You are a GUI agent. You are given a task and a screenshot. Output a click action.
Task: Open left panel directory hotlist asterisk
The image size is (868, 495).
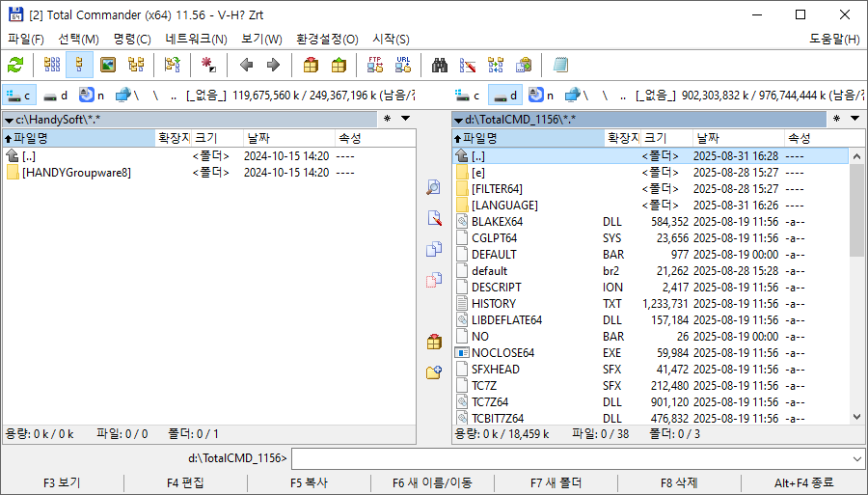click(x=387, y=119)
